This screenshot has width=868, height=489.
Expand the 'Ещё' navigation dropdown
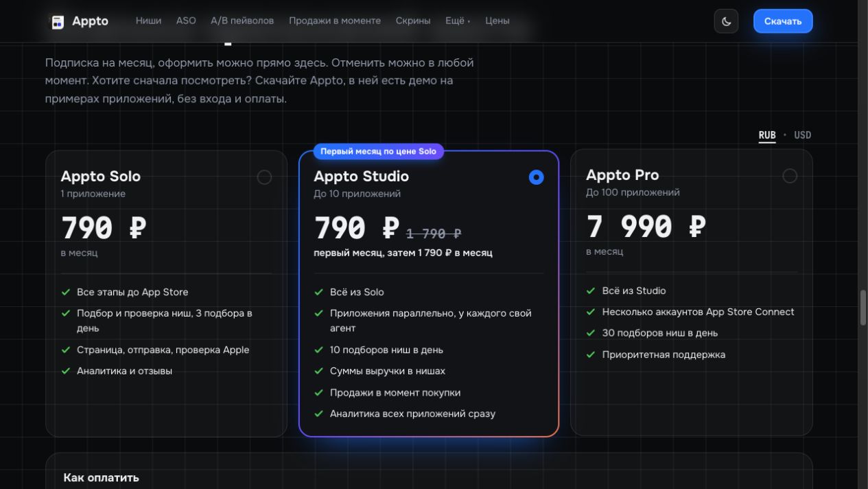458,21
